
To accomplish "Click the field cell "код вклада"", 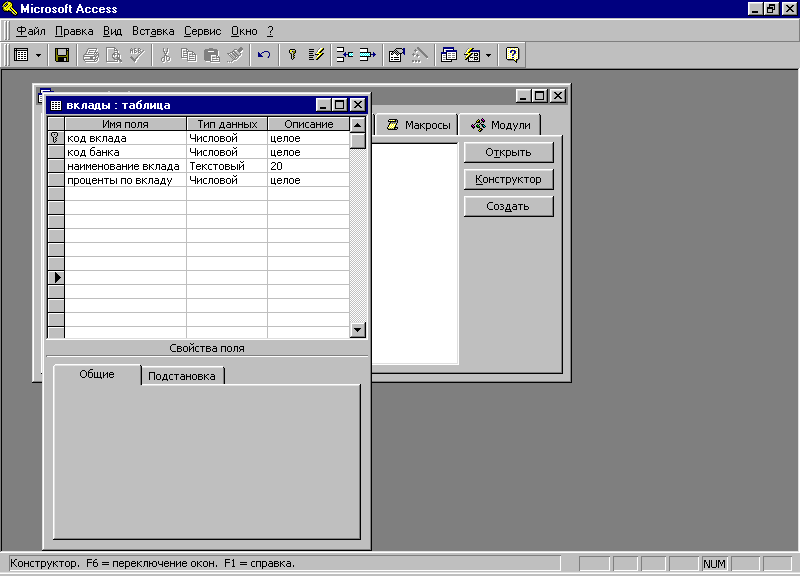I will coord(126,138).
